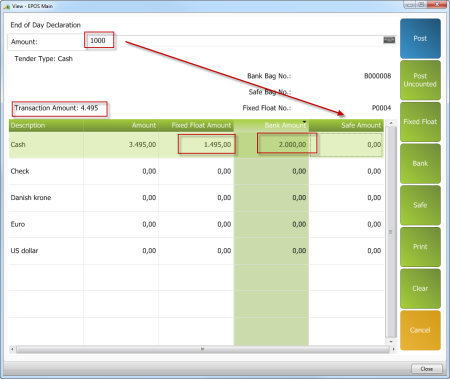Click the Close button at the bottom right

pyautogui.click(x=427, y=369)
